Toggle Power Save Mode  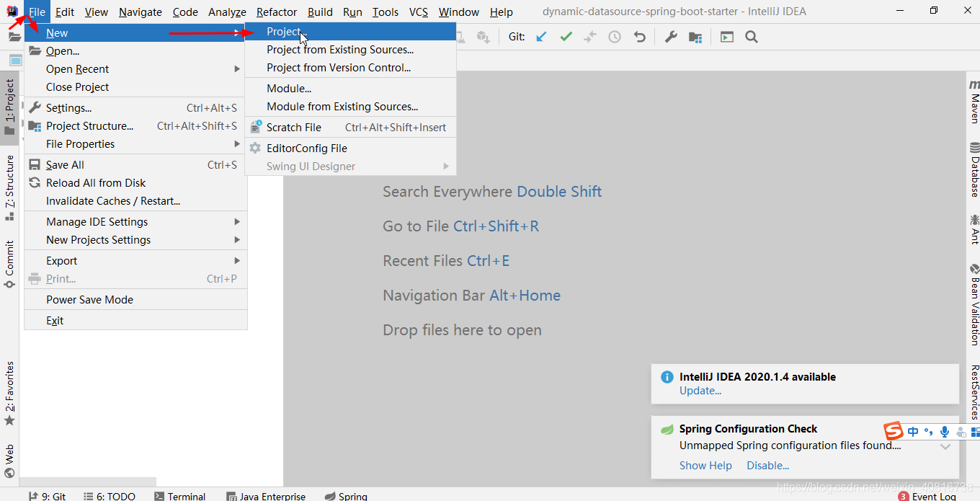pos(135,300)
